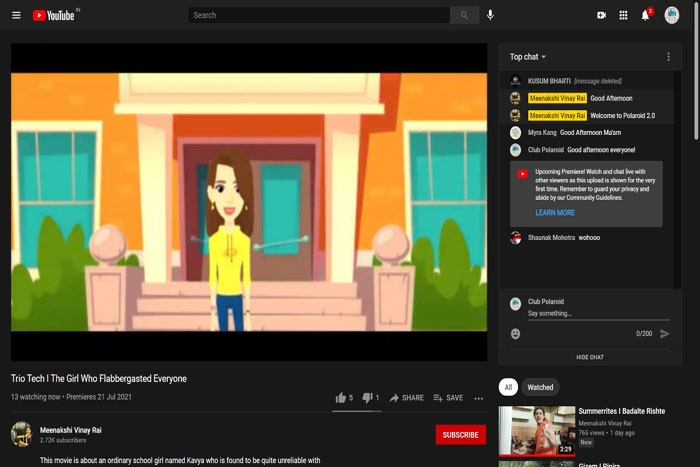Open the create video camera icon
This screenshot has width=700, height=467.
601,16
